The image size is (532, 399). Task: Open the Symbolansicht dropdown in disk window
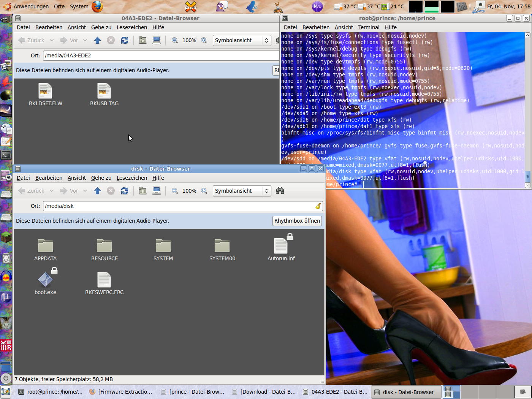click(x=241, y=191)
